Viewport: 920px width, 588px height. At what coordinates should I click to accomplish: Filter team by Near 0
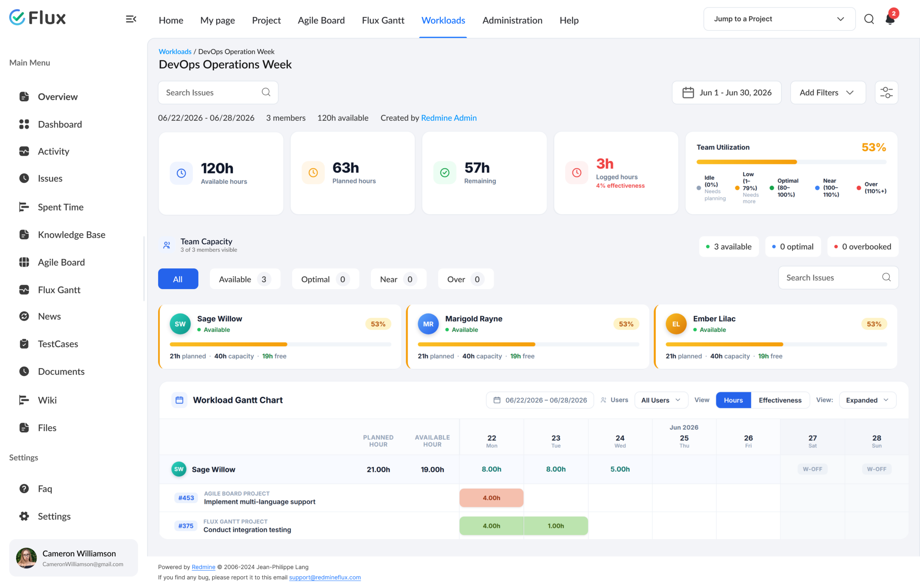tap(399, 279)
